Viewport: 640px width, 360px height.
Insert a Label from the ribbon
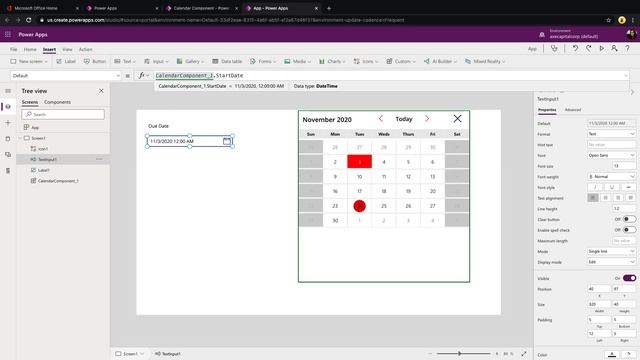[66, 61]
